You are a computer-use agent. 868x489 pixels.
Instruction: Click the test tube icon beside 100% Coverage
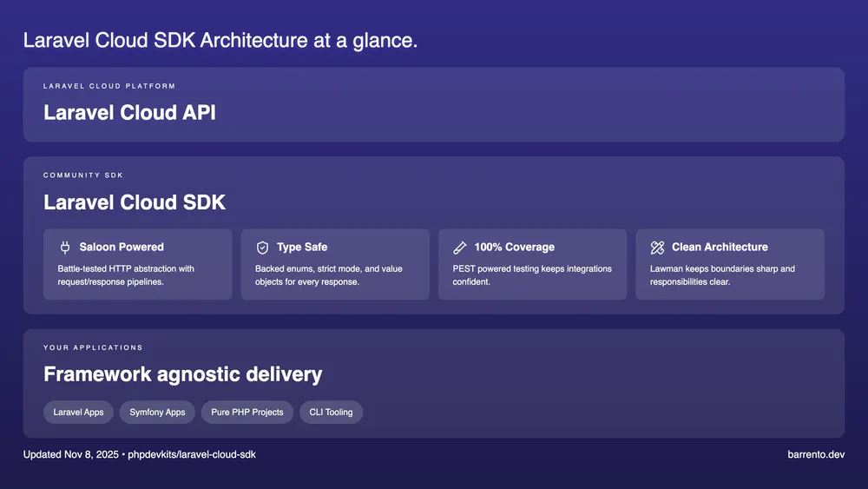pos(460,248)
